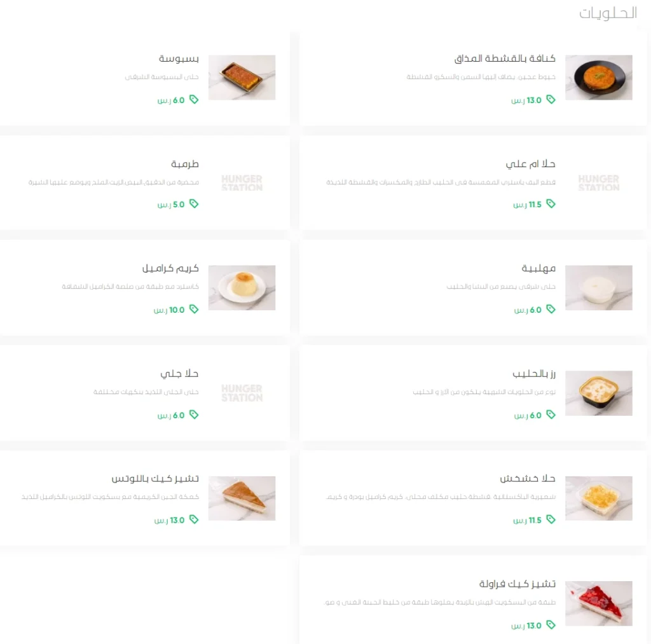The image size is (651, 644).
Task: Click the price tag icon for مهلبية
Action: pyautogui.click(x=551, y=309)
